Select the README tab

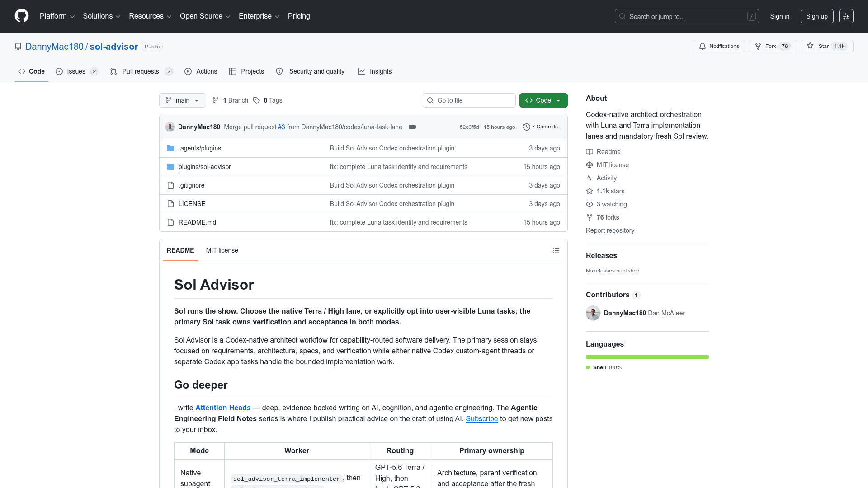[180, 250]
